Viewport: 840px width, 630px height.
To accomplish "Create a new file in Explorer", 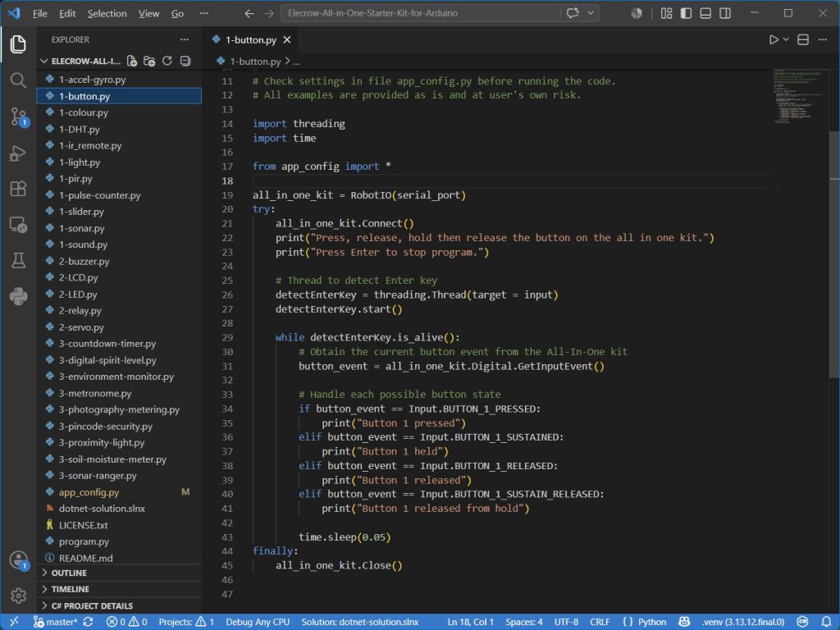I will tap(132, 61).
